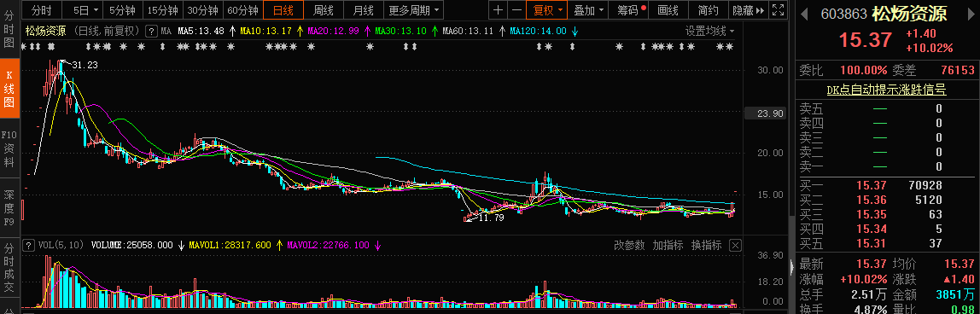Close the VOL indicator panel
This screenshot has width=980, height=314.
735,246
